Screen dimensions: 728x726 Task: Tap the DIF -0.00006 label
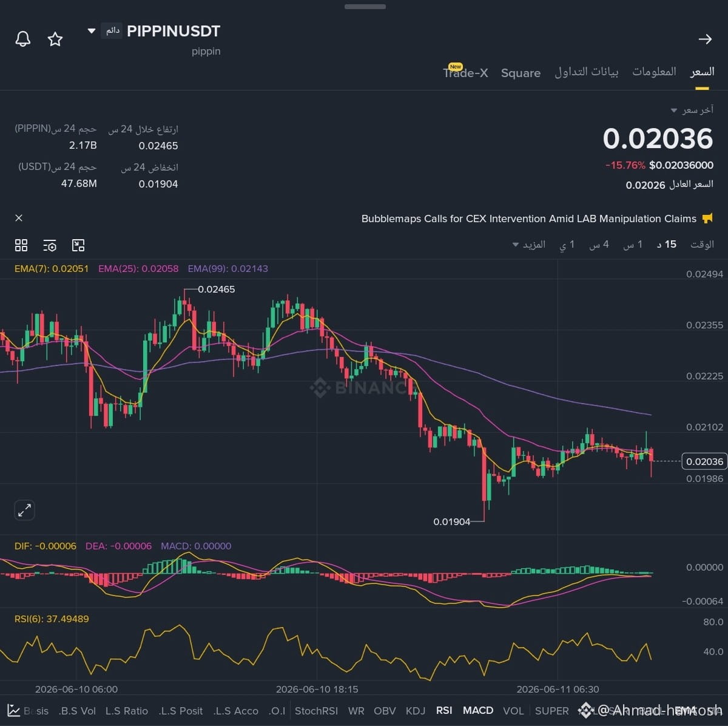click(x=45, y=546)
